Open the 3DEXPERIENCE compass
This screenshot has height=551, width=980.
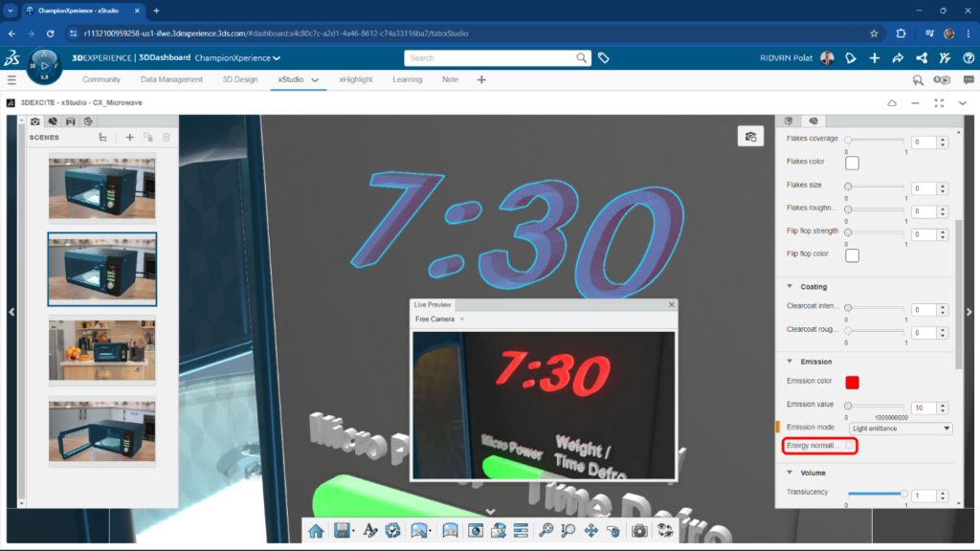click(x=44, y=66)
